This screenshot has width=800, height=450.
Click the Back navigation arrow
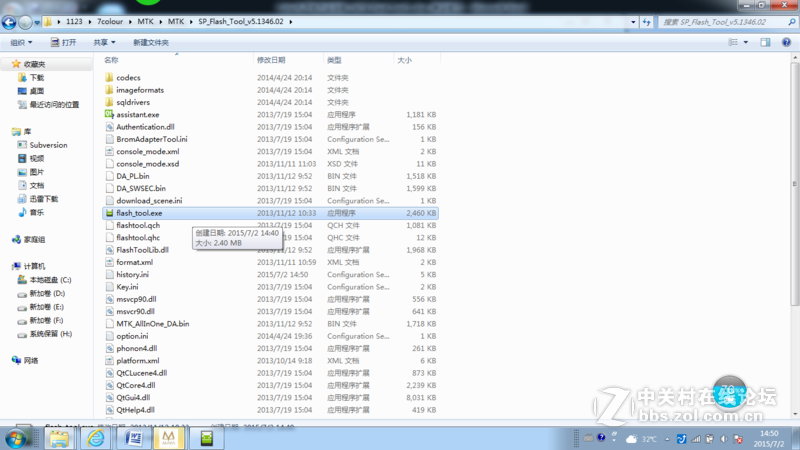point(9,22)
